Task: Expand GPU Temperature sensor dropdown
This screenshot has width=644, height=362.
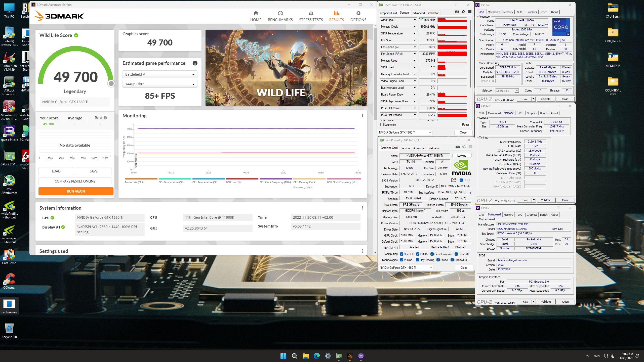Action: (415, 33)
